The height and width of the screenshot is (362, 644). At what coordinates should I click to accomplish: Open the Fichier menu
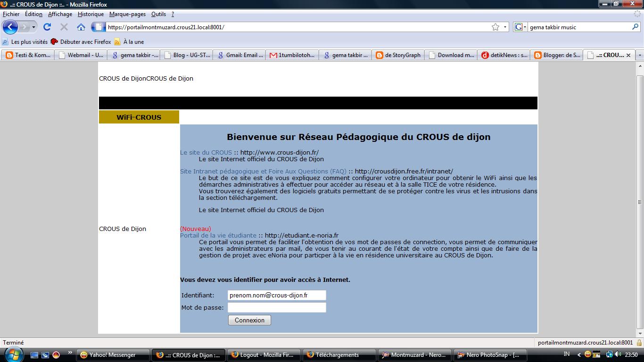pyautogui.click(x=11, y=14)
